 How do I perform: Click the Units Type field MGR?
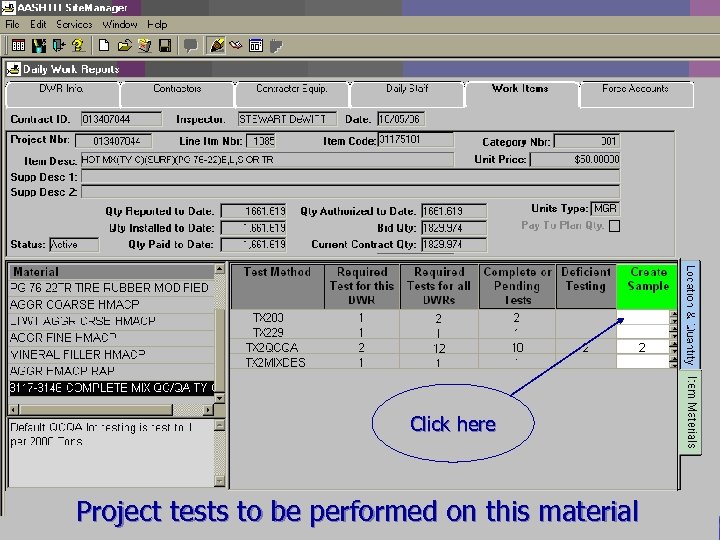pos(605,209)
